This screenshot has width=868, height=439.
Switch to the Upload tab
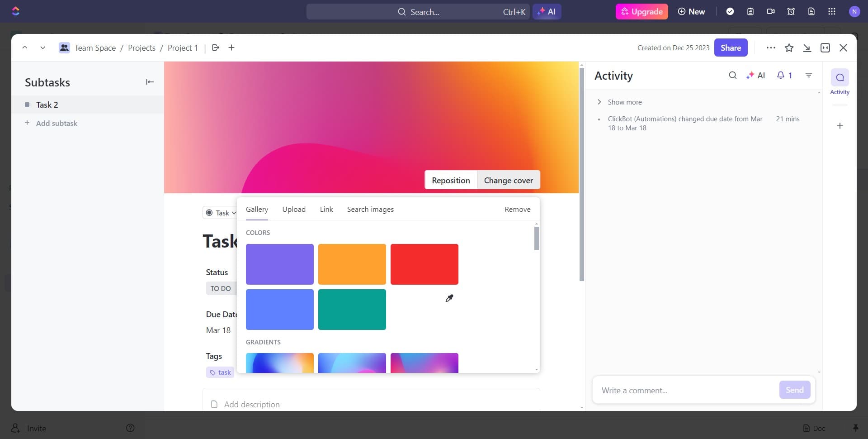[x=293, y=209]
